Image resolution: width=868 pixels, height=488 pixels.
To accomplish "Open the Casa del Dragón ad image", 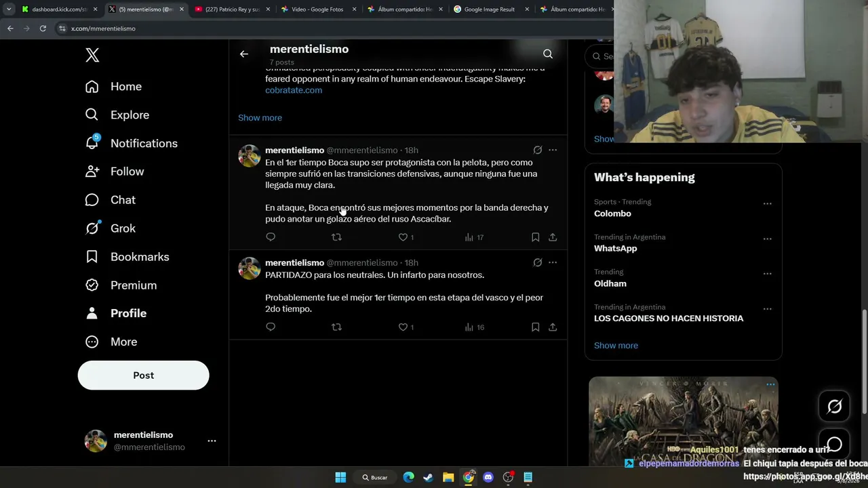I will [x=683, y=422].
